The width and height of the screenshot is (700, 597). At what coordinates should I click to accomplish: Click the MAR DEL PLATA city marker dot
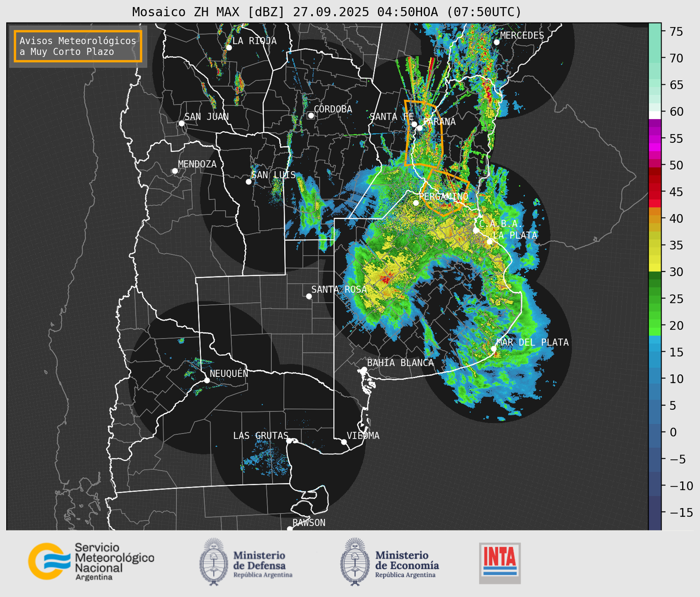[x=494, y=349]
